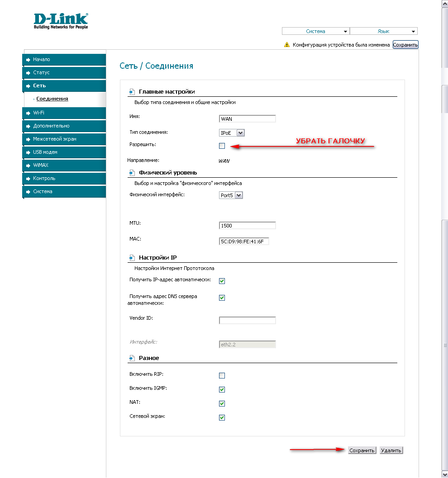The height and width of the screenshot is (478, 448).
Task: Click the MAC address input field
Action: 244,241
